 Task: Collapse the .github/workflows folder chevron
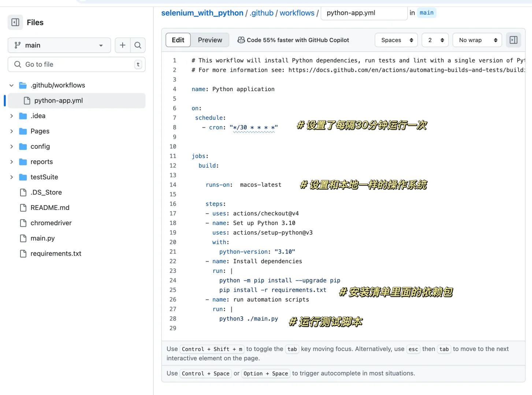pyautogui.click(x=11, y=85)
